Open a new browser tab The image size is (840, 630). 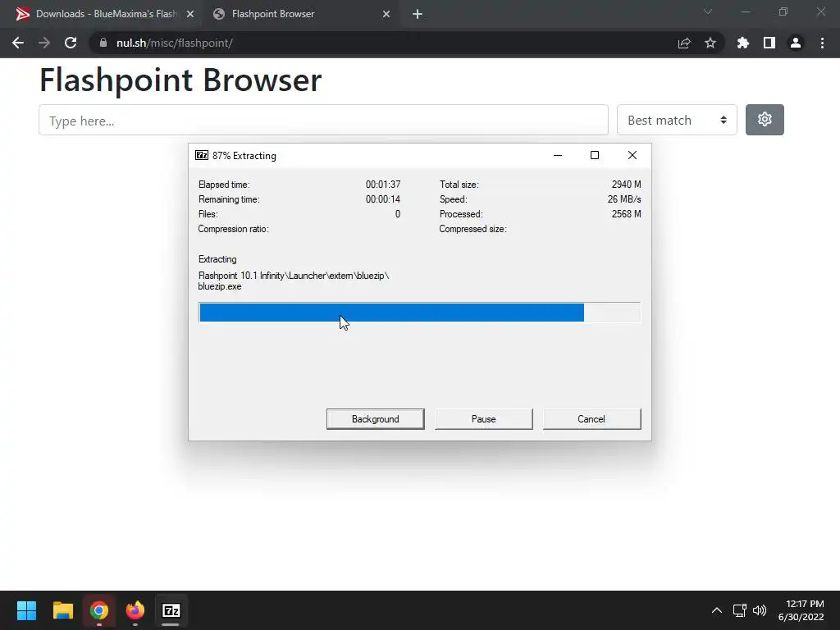point(418,15)
